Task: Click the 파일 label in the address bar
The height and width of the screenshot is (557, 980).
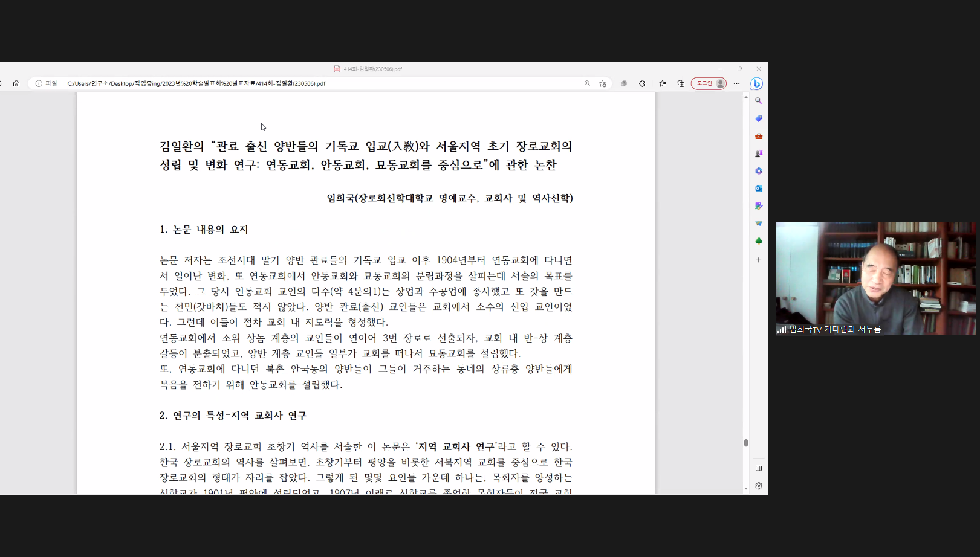Action: coord(51,83)
